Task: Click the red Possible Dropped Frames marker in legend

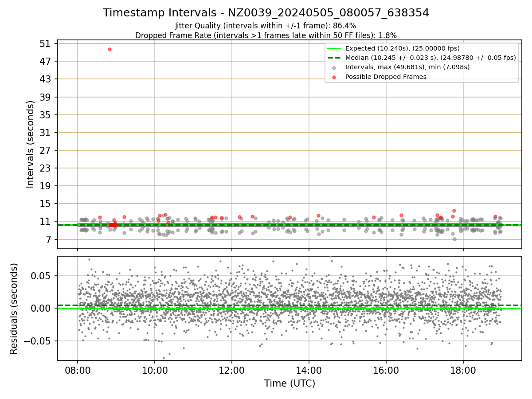Action: coord(334,77)
